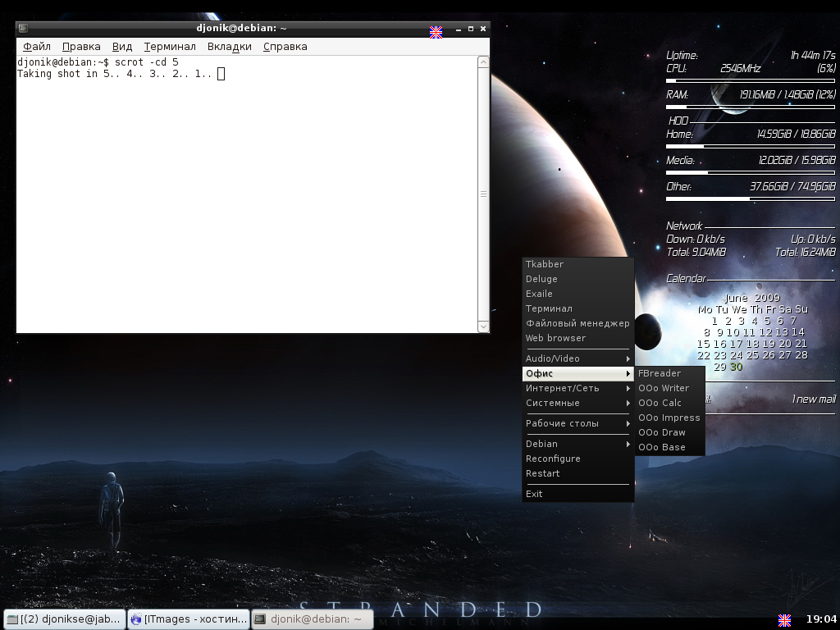Click the 19:04 clock in the panel
Viewport: 840px width, 630px height.
(x=821, y=619)
